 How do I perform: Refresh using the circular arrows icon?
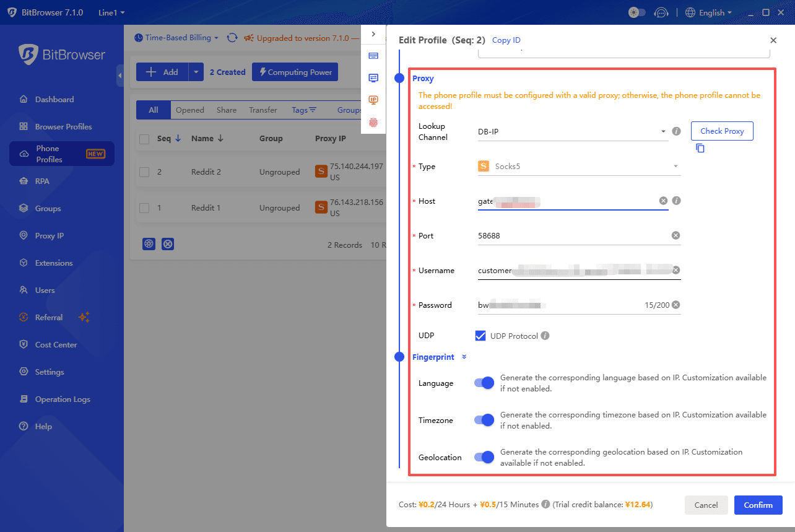pyautogui.click(x=232, y=38)
